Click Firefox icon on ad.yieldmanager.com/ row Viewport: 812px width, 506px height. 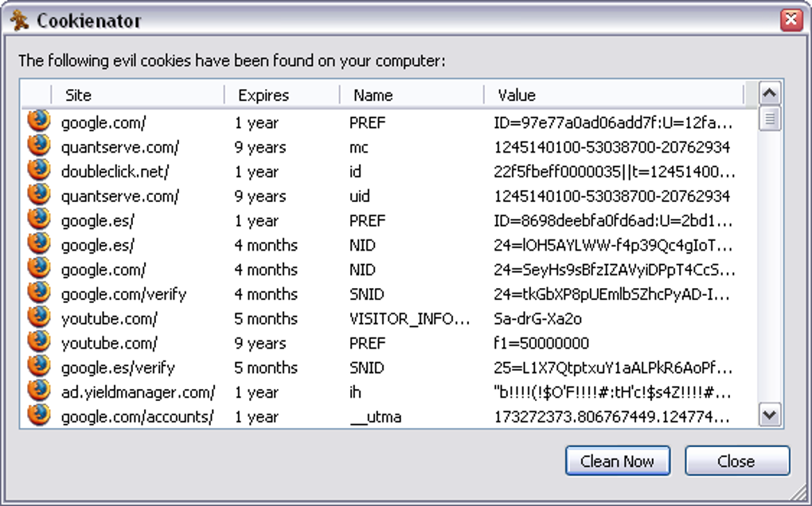[39, 391]
